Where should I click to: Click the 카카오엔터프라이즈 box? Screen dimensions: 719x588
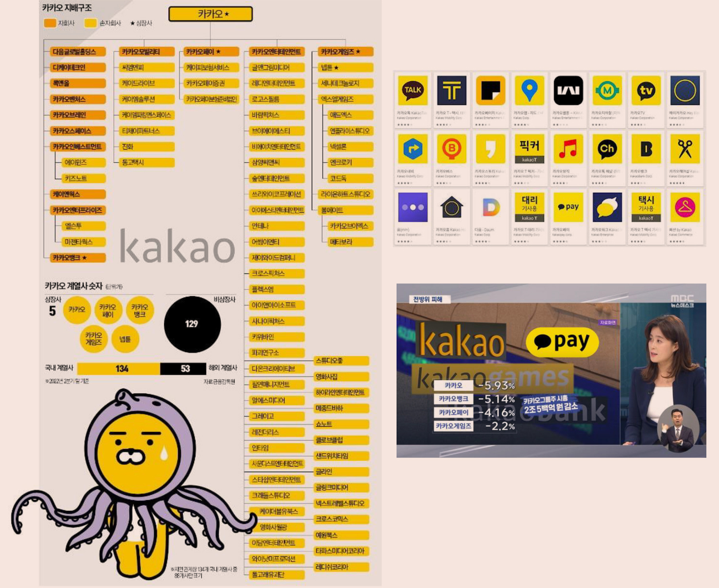click(x=78, y=210)
